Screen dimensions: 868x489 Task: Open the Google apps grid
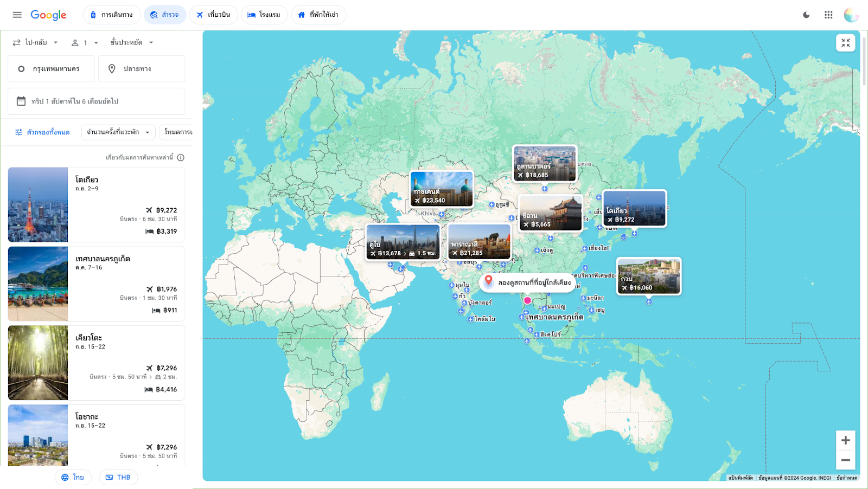(x=828, y=15)
